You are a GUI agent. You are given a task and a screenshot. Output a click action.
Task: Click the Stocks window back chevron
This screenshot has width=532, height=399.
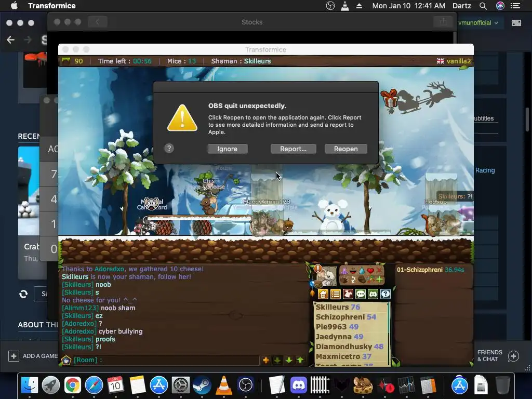[97, 22]
